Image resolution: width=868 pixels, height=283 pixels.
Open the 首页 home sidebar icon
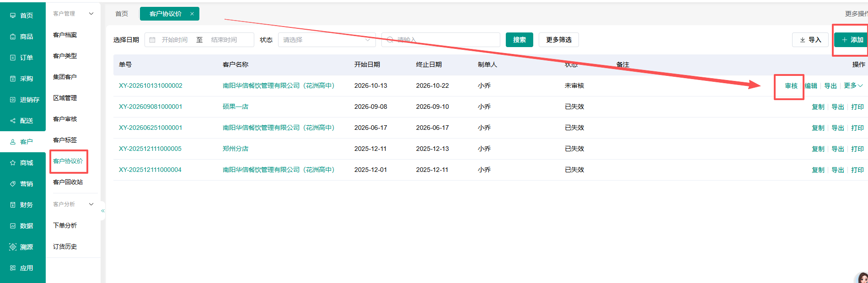coord(13,16)
